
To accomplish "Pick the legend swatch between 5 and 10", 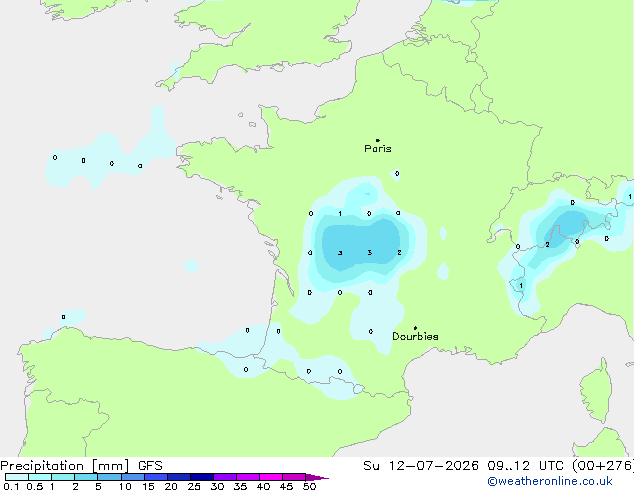I will click(x=110, y=477).
